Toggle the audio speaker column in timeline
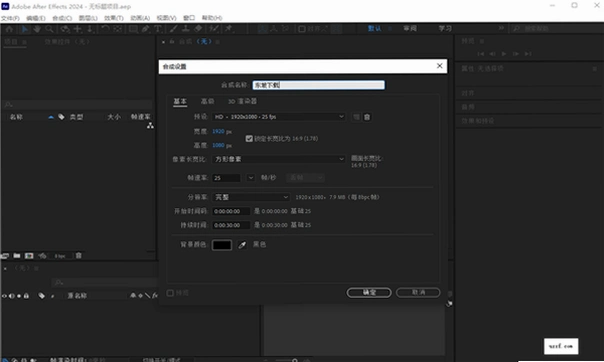 tap(12, 296)
